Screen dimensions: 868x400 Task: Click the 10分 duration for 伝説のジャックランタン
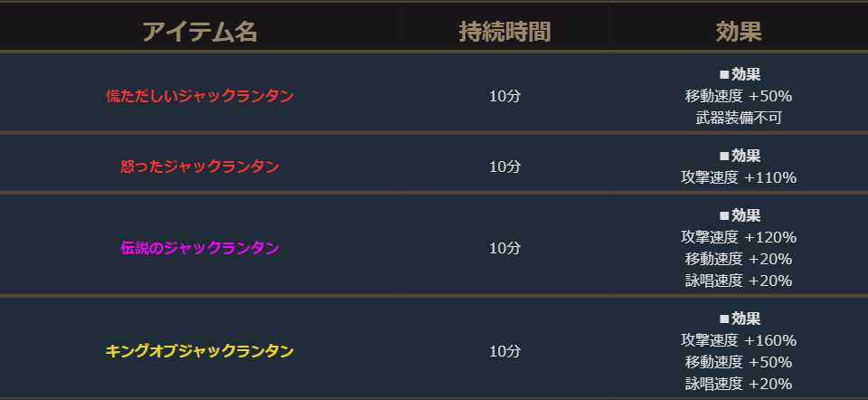click(x=505, y=248)
